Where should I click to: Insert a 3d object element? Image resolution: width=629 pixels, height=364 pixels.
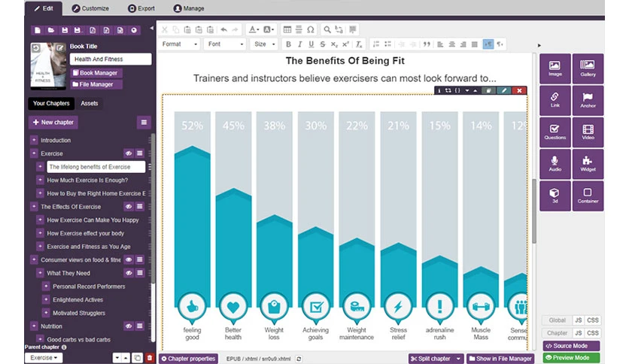(x=555, y=196)
